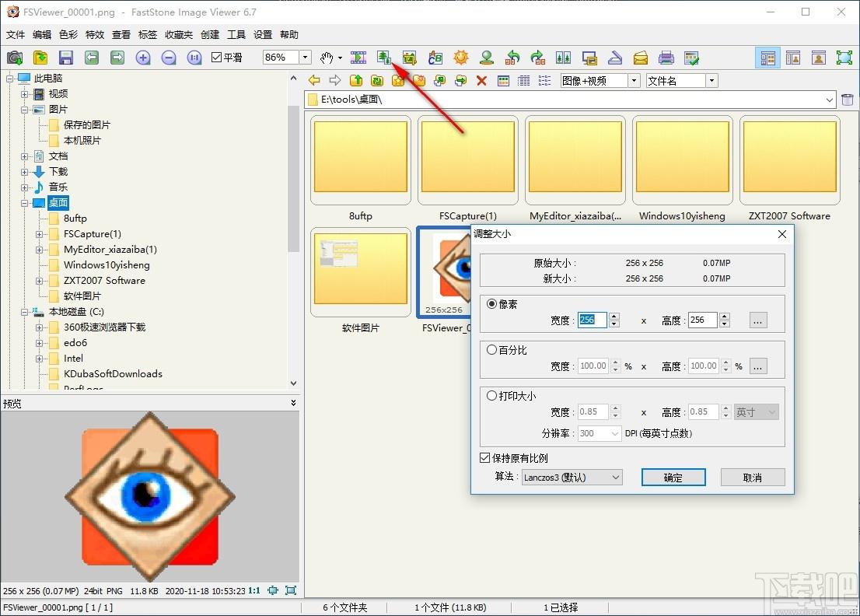
Task: Toggle the 平滑 smooth checkbox
Action: point(216,58)
